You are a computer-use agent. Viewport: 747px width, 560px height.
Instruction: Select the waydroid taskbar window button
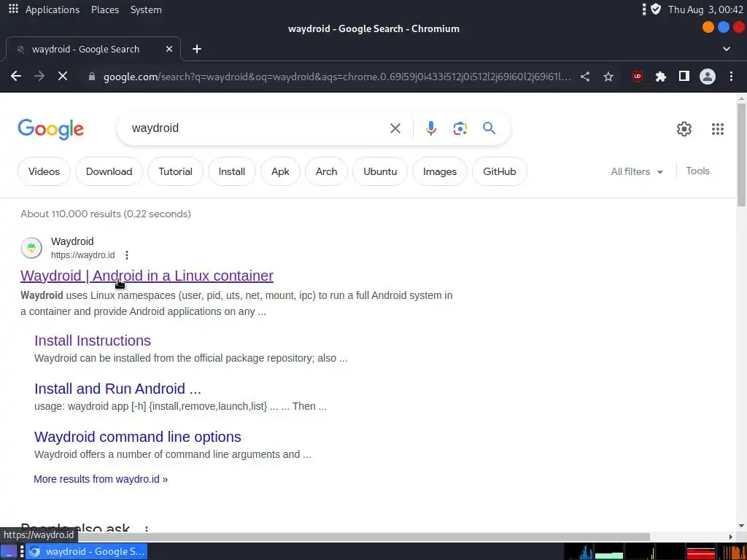pos(86,551)
